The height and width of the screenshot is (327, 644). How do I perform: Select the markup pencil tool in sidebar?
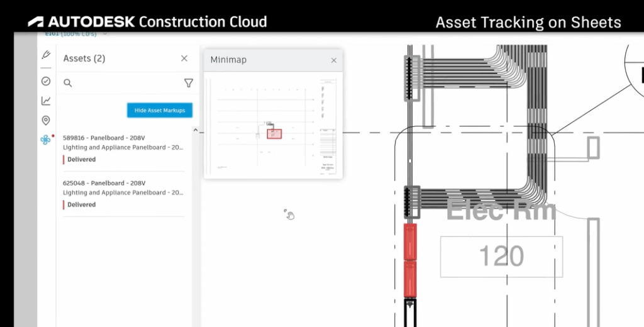pos(46,55)
